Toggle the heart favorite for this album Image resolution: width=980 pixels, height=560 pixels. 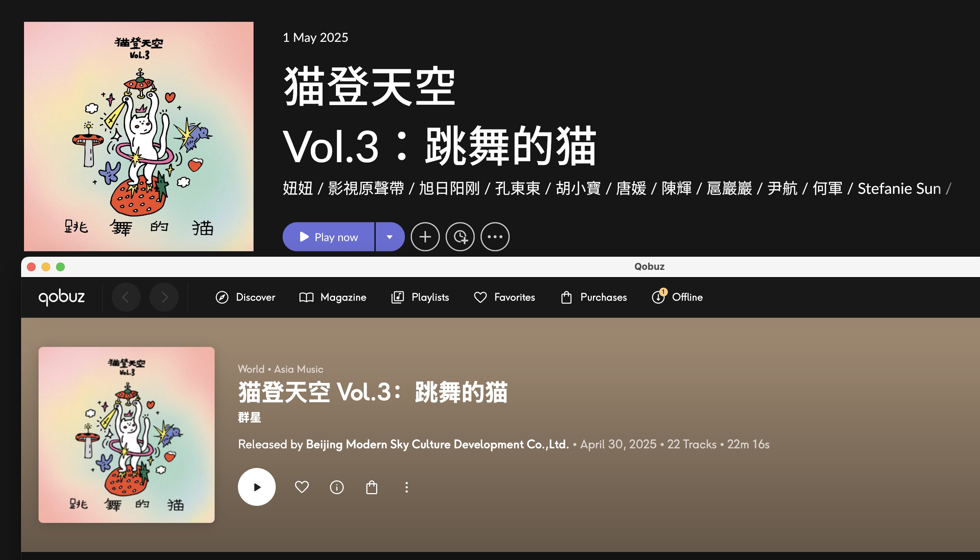pyautogui.click(x=302, y=487)
